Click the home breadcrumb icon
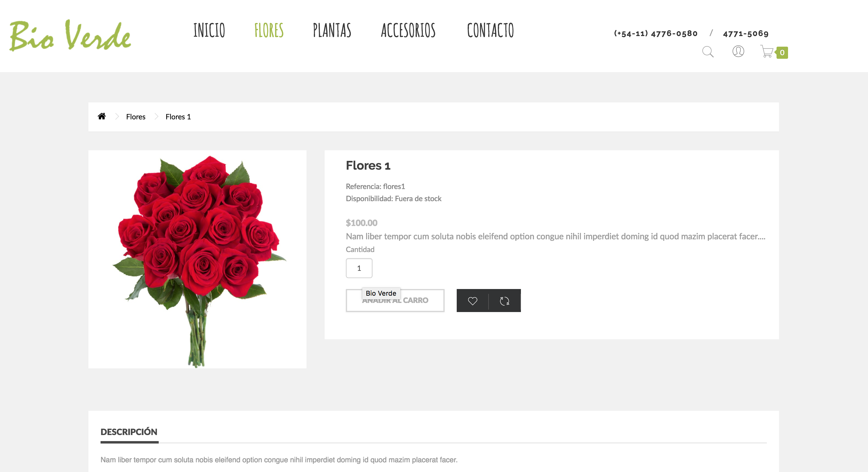 pos(102,116)
